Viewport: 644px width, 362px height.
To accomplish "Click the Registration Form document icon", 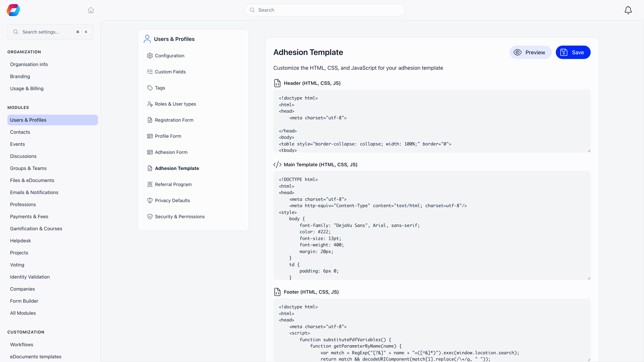I will pyautogui.click(x=150, y=120).
